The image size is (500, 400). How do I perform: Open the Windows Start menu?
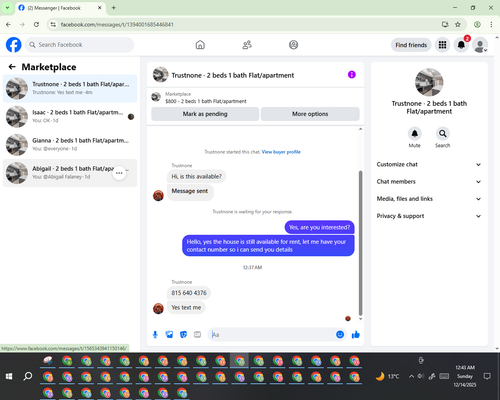[9, 376]
